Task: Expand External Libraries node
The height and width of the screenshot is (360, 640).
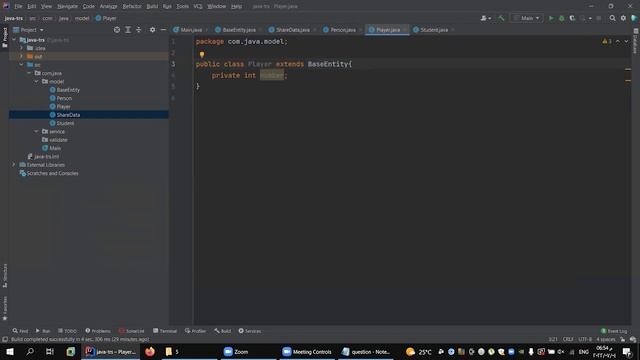Action: (14, 165)
